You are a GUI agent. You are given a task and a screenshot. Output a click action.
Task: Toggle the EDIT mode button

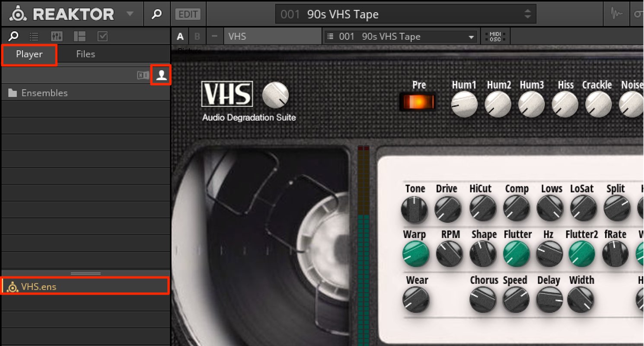coord(188,14)
